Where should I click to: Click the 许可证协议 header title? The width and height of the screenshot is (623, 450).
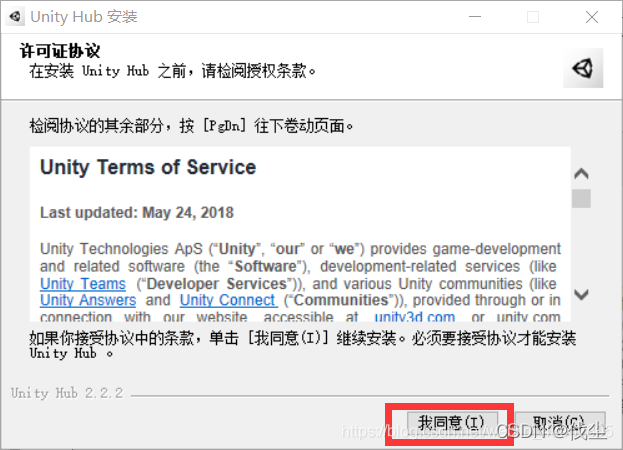(x=60, y=51)
